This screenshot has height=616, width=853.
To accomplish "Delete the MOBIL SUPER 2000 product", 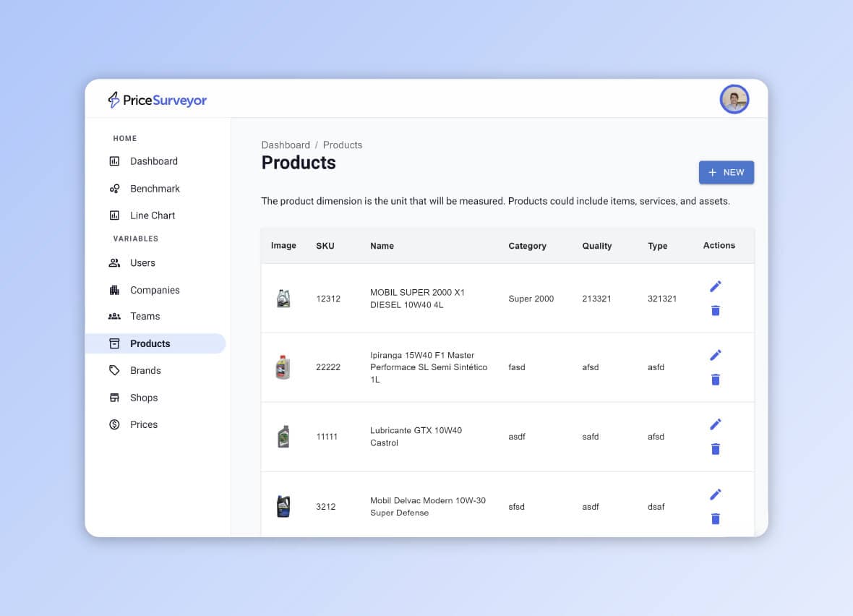I will click(x=716, y=311).
